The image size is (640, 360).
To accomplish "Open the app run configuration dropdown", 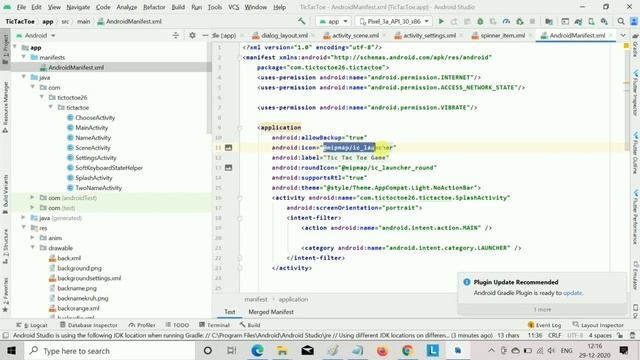I will click(333, 21).
